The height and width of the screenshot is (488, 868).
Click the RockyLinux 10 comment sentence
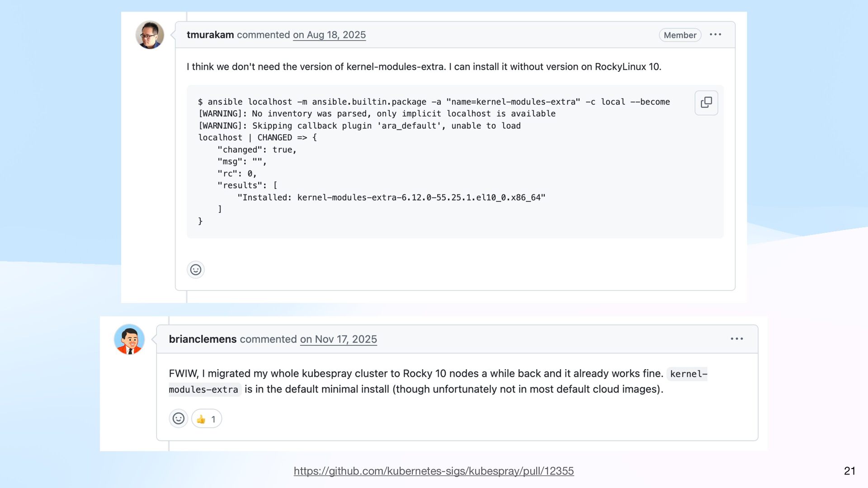424,67
